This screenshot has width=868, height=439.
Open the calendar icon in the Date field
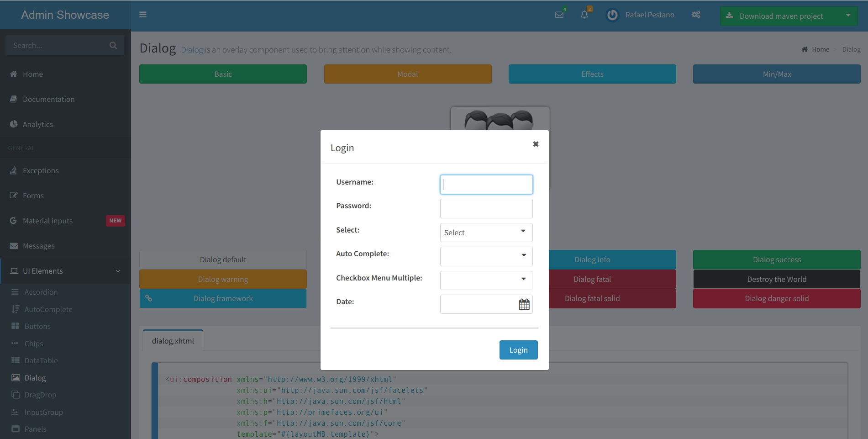524,304
